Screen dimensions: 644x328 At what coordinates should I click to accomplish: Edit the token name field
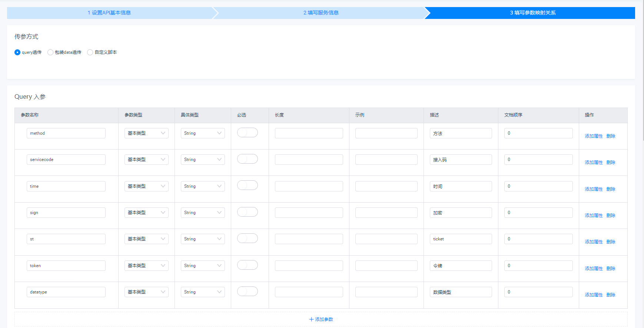coord(66,266)
